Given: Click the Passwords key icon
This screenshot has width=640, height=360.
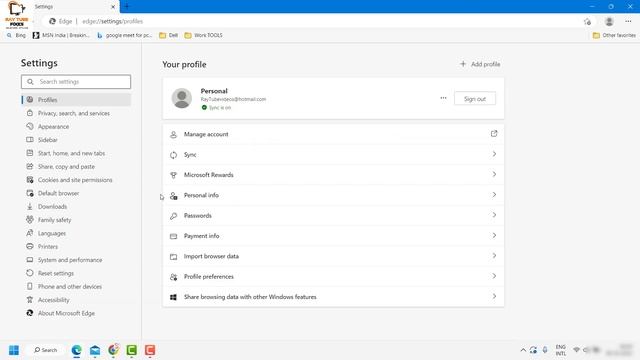Looking at the screenshot, I should click(173, 216).
